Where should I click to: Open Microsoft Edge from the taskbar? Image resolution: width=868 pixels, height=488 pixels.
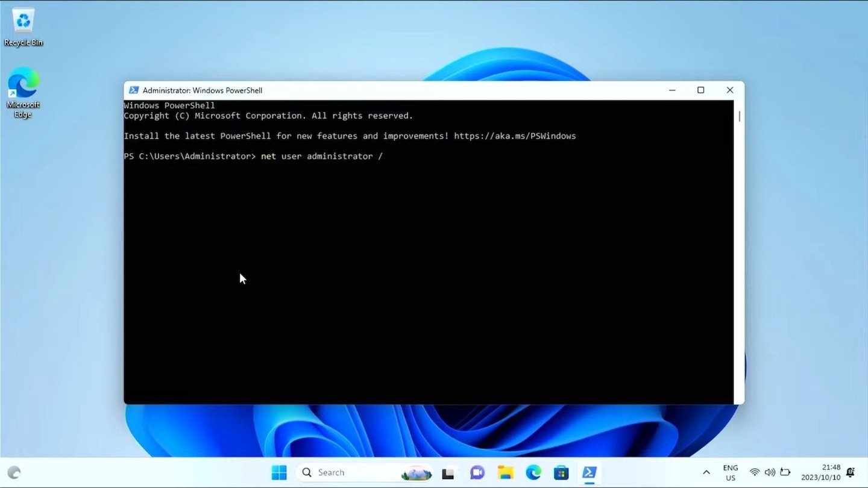point(533,473)
